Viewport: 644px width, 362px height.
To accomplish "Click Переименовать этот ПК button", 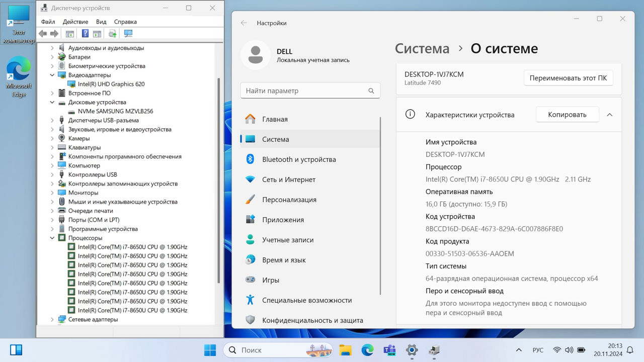I will coord(569,78).
